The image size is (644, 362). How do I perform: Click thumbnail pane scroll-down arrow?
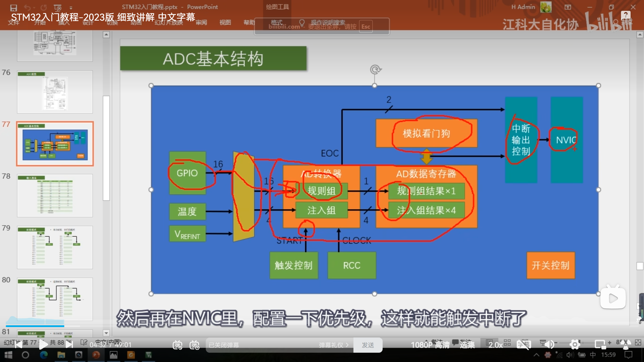pyautogui.click(x=106, y=333)
